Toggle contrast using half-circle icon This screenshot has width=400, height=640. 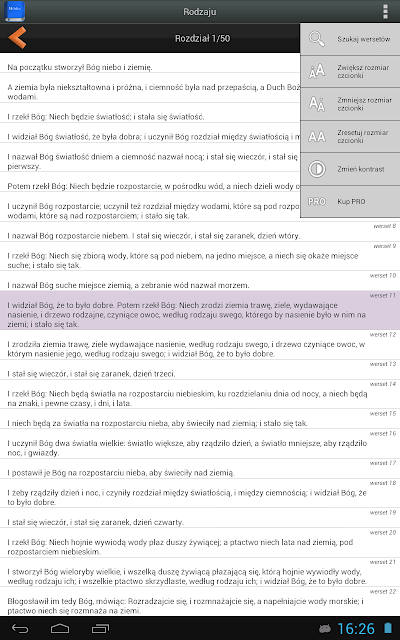317,169
